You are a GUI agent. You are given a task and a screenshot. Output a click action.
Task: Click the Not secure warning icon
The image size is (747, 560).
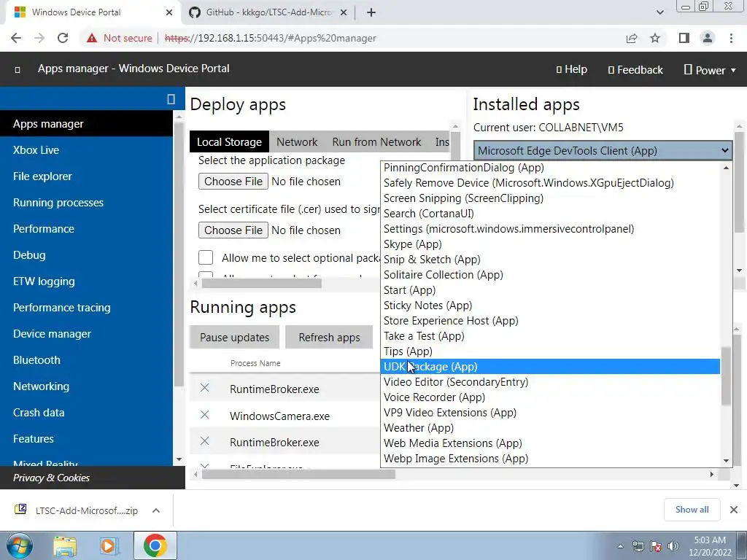[x=92, y=38]
